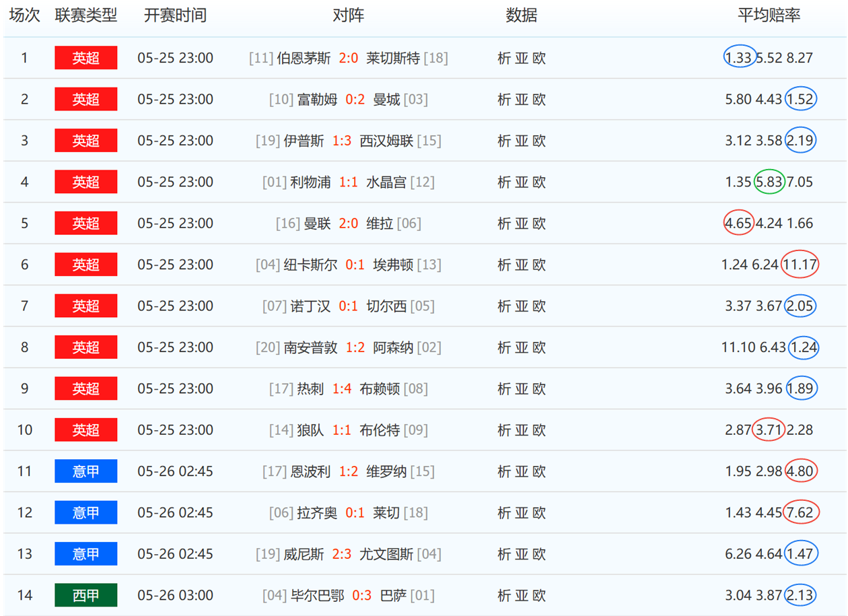Click the 英超 league tag in row 1
Viewport: 848px width, 616px height.
(86, 58)
